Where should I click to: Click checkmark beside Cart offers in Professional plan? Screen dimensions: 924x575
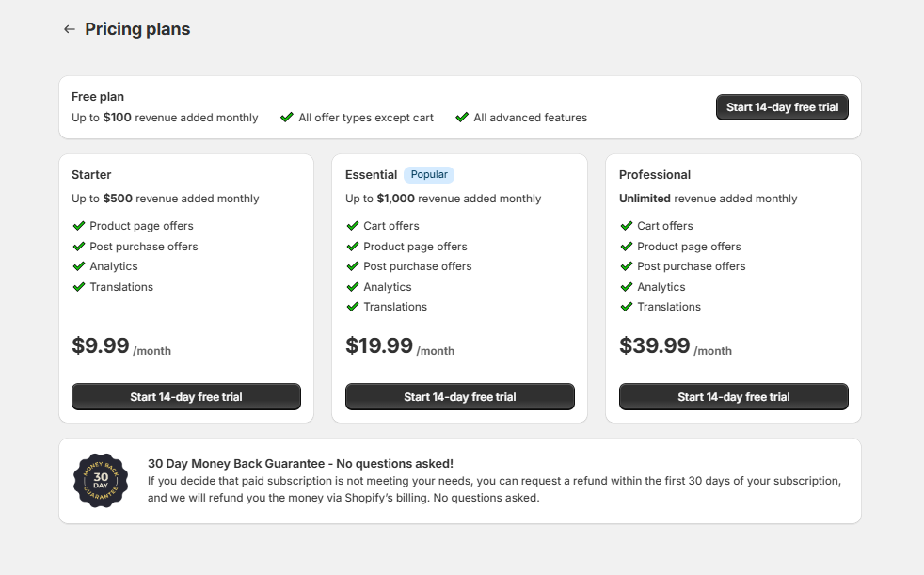click(x=627, y=226)
